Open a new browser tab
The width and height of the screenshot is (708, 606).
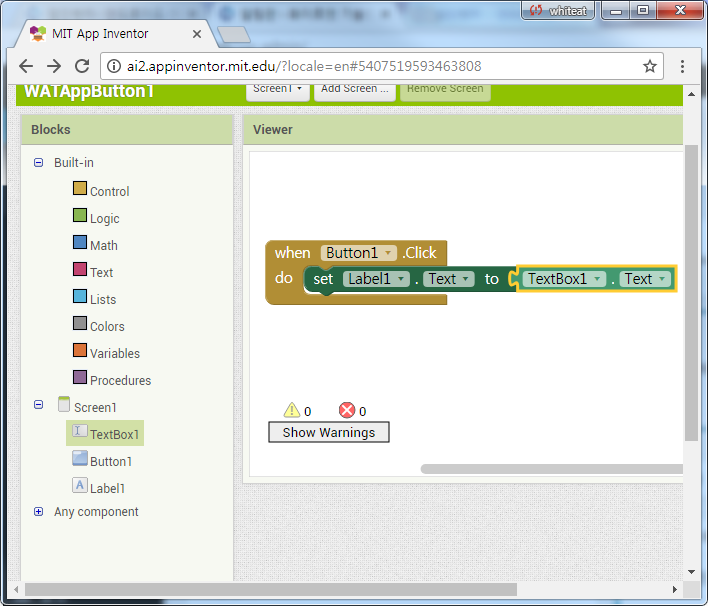tap(233, 35)
